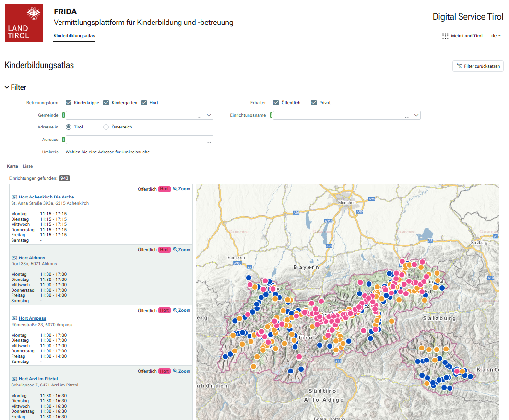
Task: Toggle the Kindergarten checkbox
Action: [107, 103]
